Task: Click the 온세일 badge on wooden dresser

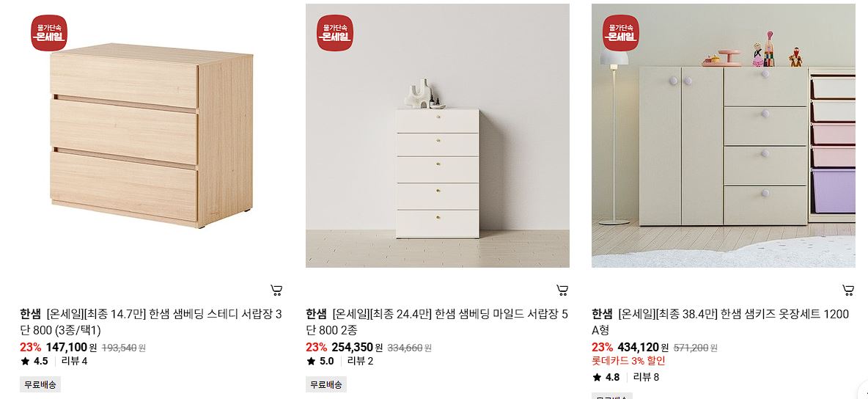Action: (48, 33)
